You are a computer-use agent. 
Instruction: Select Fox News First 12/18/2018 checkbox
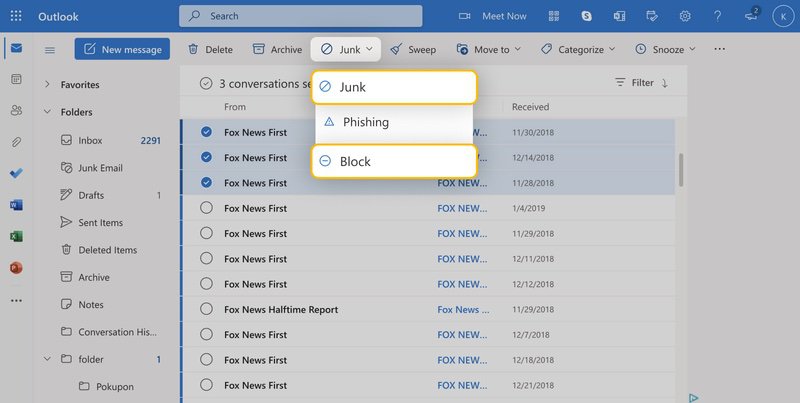[206, 360]
